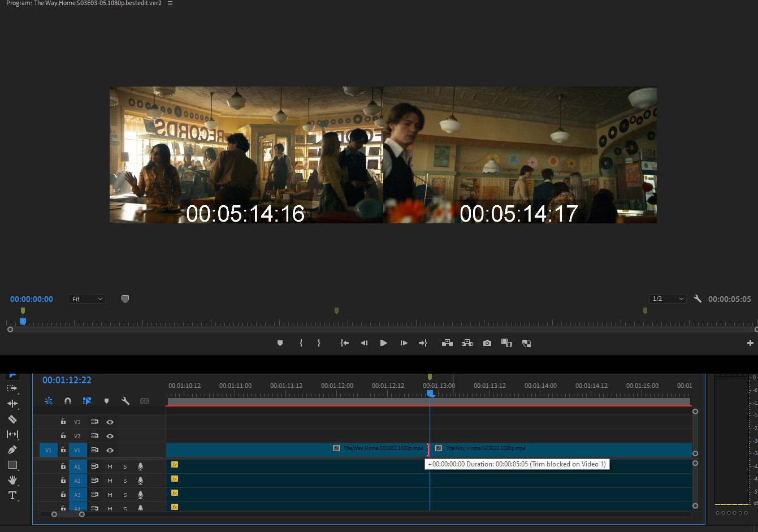
Task: Click the Mark Out button
Action: click(x=319, y=343)
